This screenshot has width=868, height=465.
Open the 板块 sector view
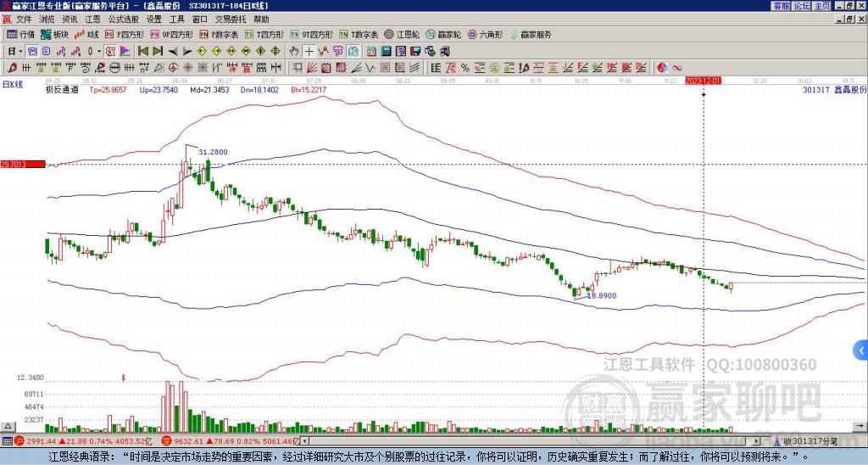pos(54,34)
